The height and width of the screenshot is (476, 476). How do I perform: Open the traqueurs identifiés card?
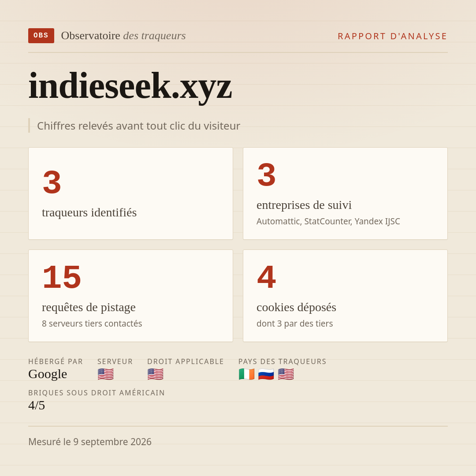(130, 193)
